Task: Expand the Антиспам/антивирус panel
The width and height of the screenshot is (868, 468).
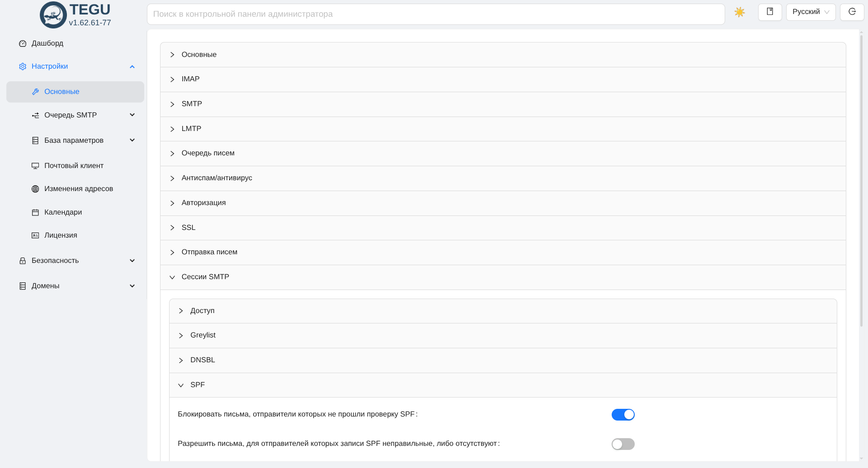Action: tap(503, 178)
